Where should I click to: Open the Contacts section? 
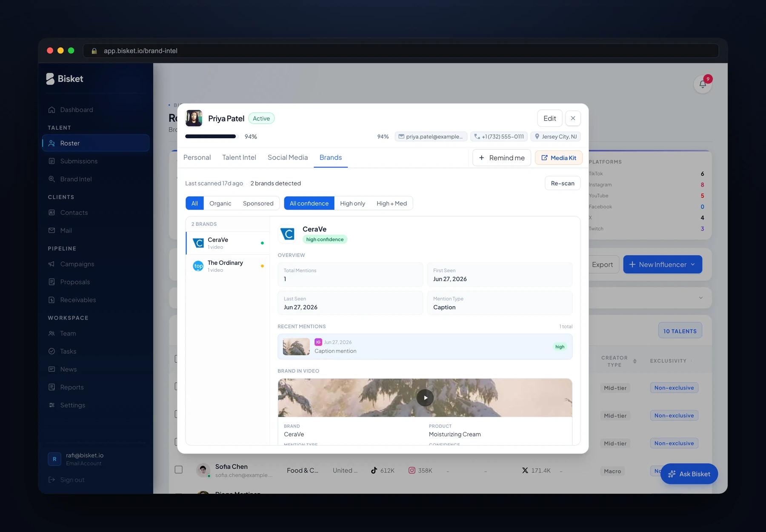click(95, 213)
